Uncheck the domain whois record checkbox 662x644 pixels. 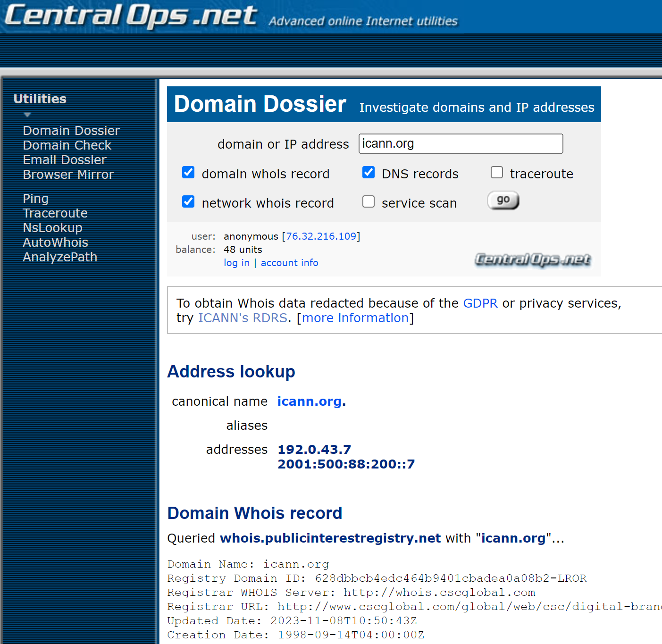[188, 173]
